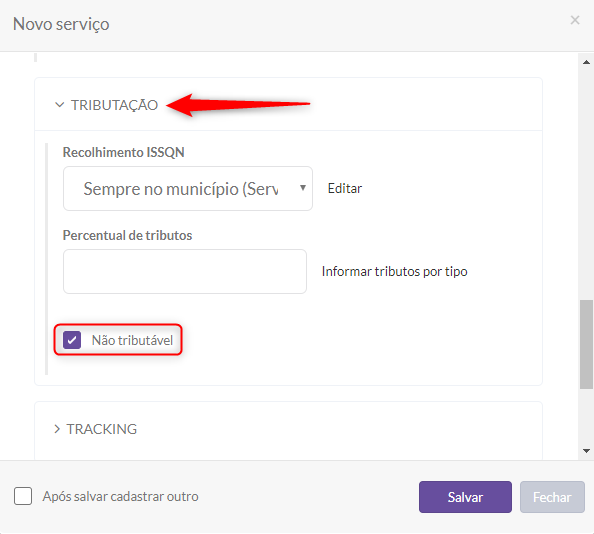Click the Fechar button
The width and height of the screenshot is (594, 534).
[552, 497]
